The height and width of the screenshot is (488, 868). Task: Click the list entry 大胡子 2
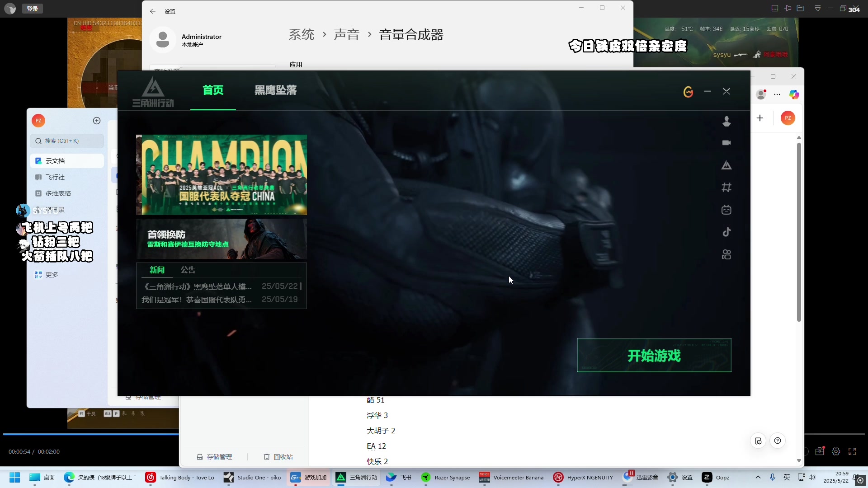[x=381, y=431]
